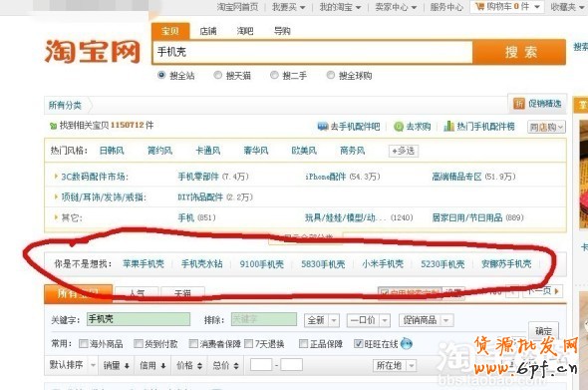
Task: Click maximum price input box
Action: pos(291,365)
